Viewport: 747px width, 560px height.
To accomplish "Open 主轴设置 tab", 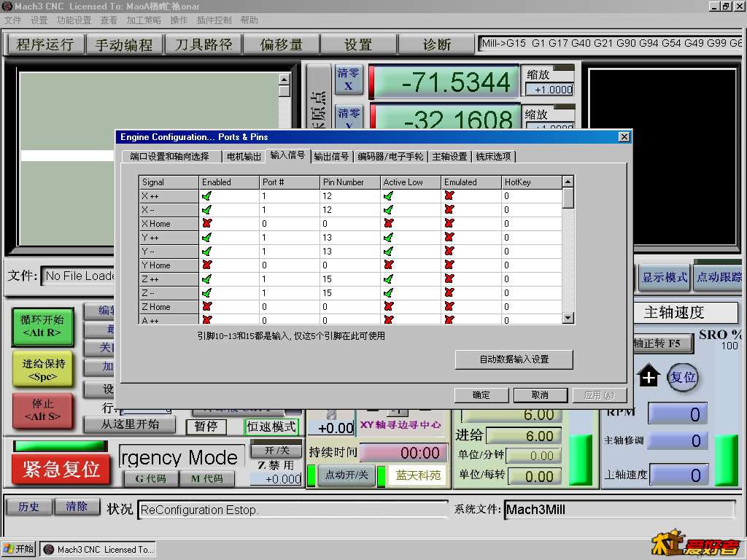I will [449, 156].
